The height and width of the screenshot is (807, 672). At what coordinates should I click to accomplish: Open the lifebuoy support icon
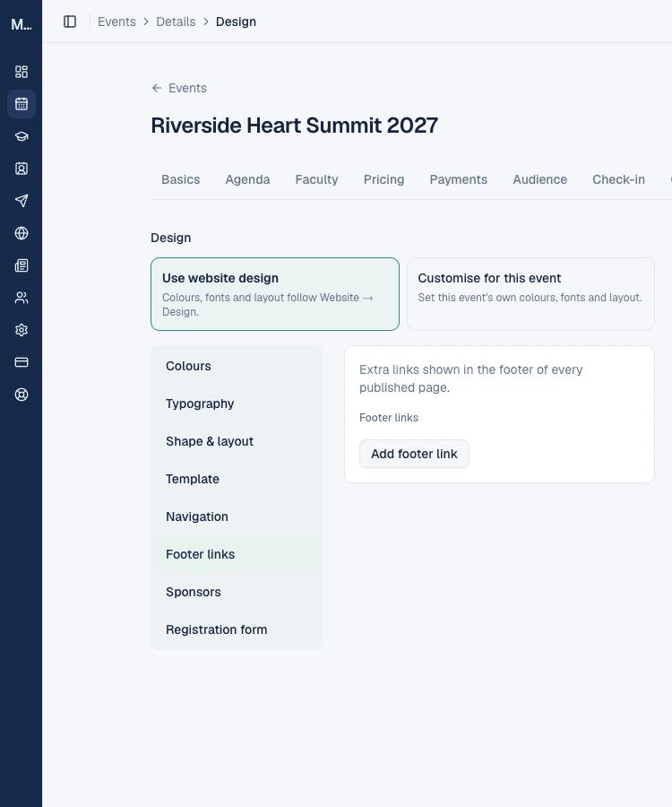pos(22,395)
